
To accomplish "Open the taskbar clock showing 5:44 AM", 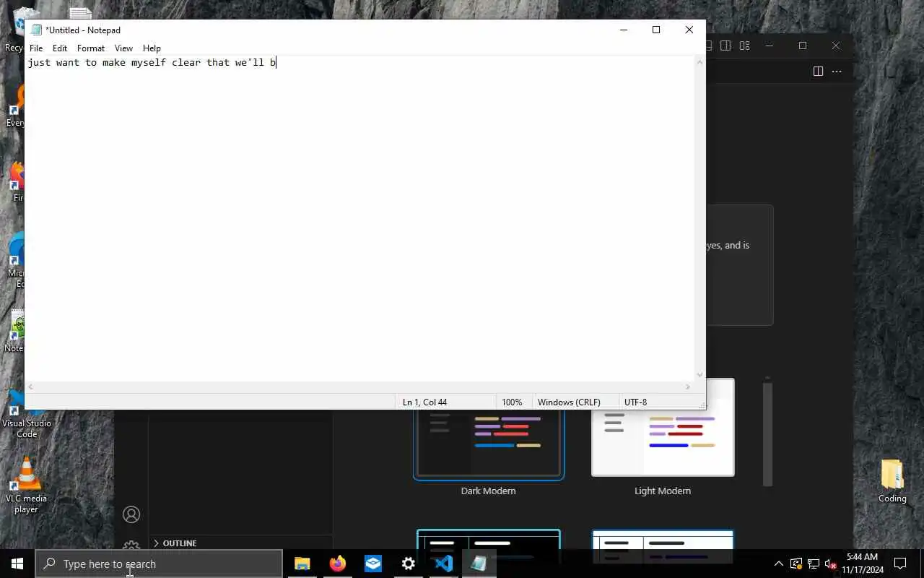I will (x=863, y=564).
